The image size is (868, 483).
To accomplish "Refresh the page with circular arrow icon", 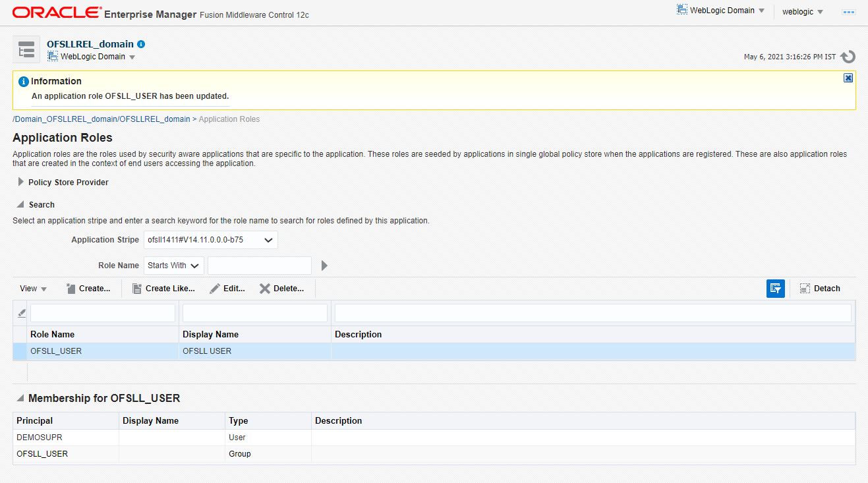I will [x=848, y=57].
